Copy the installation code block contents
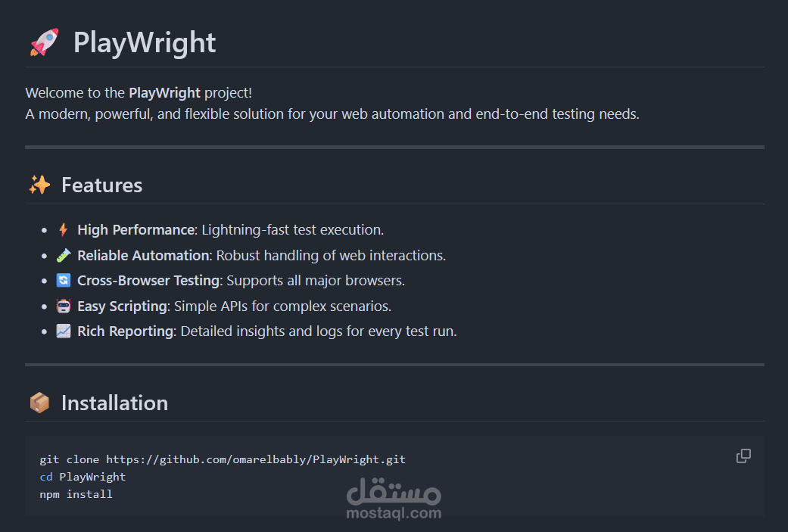The width and height of the screenshot is (788, 532). pyautogui.click(x=743, y=456)
